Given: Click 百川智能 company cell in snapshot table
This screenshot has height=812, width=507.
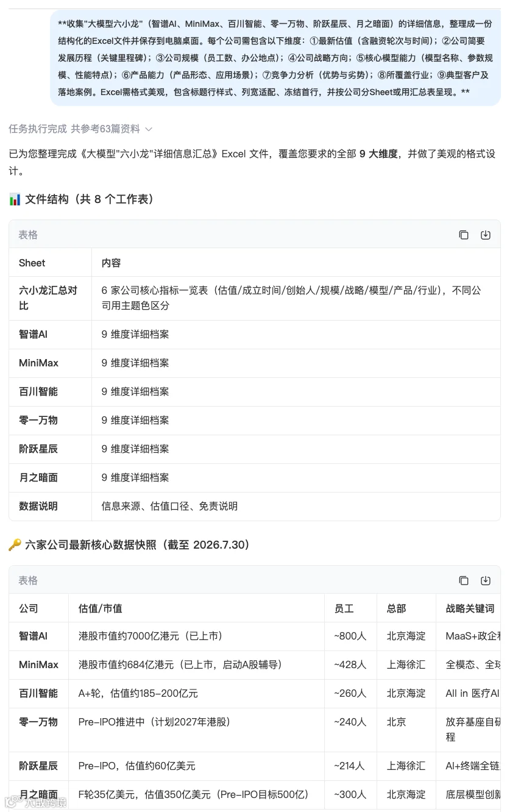Looking at the screenshot, I should [38, 694].
